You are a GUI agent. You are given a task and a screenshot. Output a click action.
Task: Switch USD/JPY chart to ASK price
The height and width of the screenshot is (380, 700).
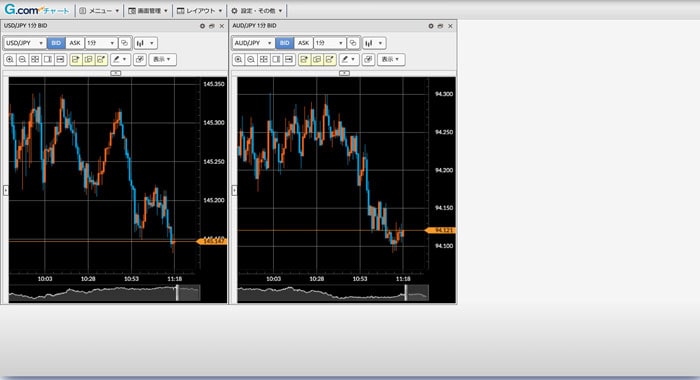(75, 43)
